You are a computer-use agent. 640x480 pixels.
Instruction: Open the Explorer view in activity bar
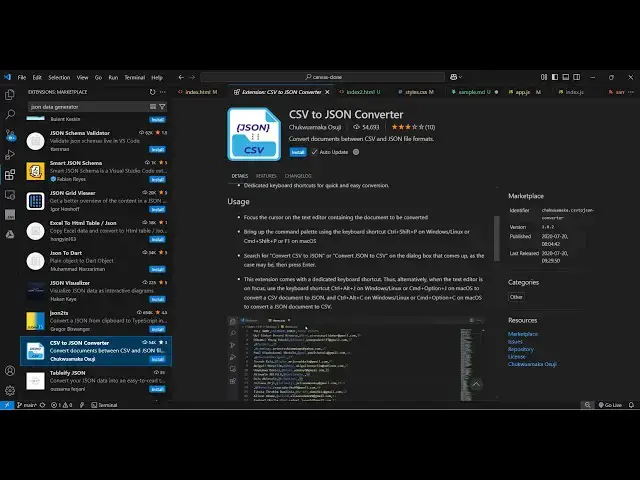(10, 95)
